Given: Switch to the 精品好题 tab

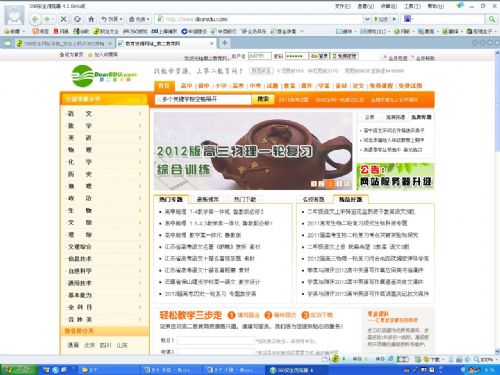Looking at the screenshot, I should click(x=351, y=199).
